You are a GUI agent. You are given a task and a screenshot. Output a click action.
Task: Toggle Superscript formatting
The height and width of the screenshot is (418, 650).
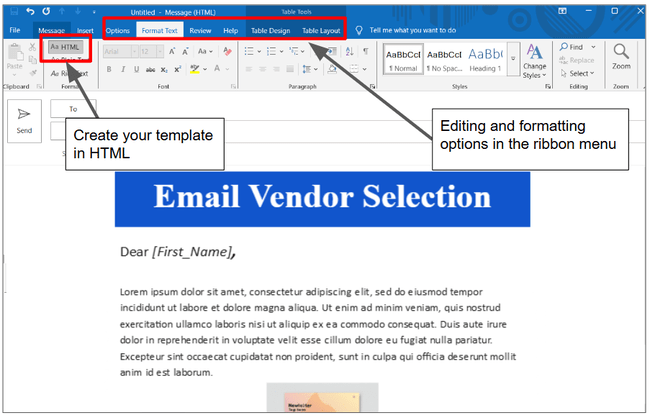(x=177, y=69)
